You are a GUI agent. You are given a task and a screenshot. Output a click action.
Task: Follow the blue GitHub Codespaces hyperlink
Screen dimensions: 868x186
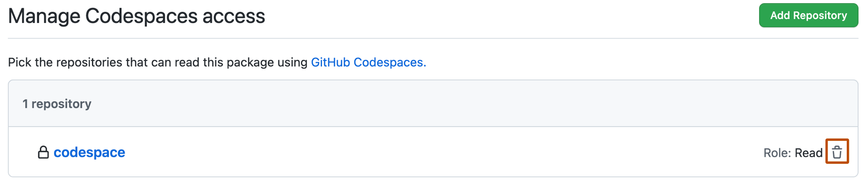click(368, 62)
